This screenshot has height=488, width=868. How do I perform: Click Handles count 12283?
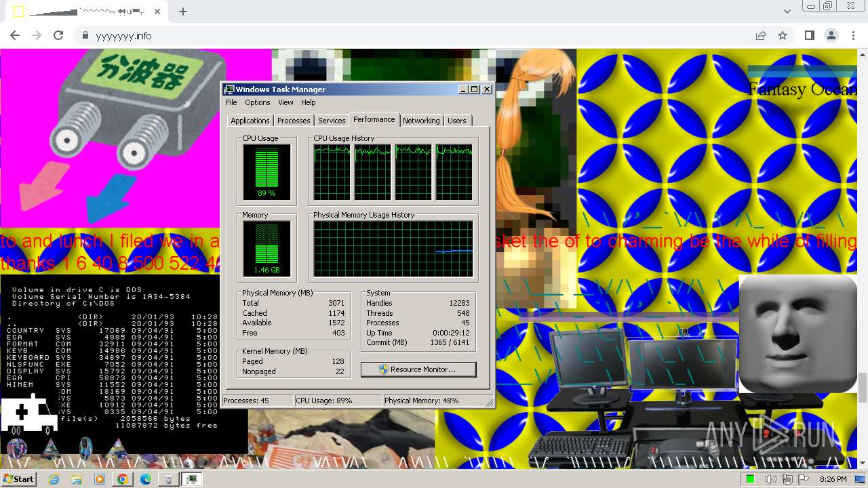[x=460, y=303]
